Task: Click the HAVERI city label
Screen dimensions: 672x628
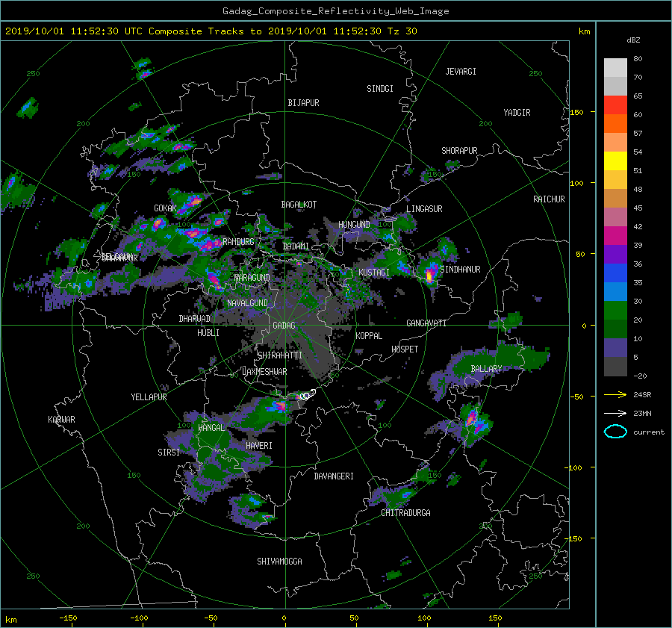Action: [x=259, y=446]
